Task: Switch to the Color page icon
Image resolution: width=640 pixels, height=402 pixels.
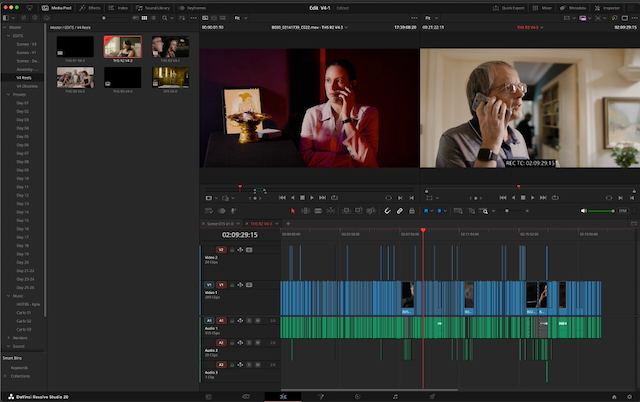Action: pos(358,397)
